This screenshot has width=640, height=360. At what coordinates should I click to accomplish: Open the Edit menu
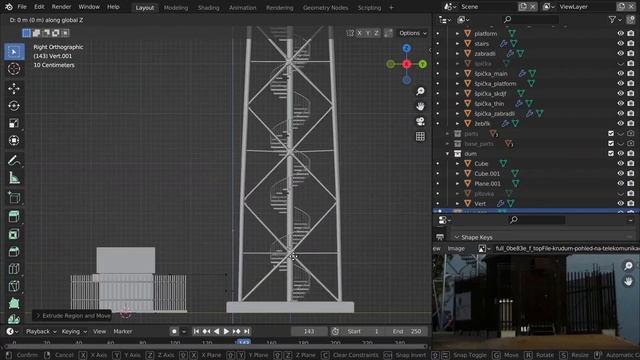tap(39, 7)
